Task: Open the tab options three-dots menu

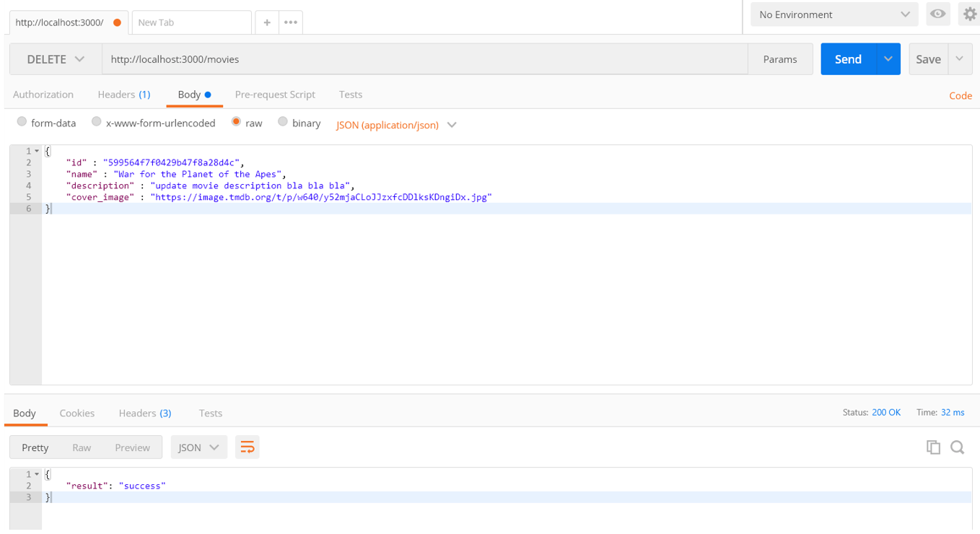Action: click(291, 22)
